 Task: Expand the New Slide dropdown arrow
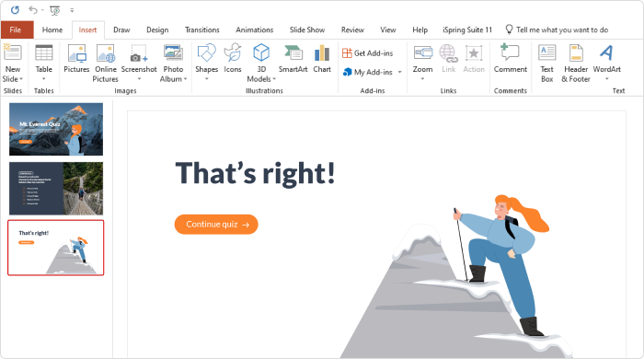(21, 79)
